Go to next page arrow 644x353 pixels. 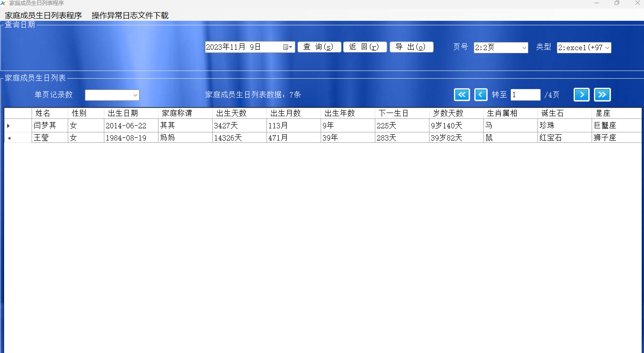[582, 94]
